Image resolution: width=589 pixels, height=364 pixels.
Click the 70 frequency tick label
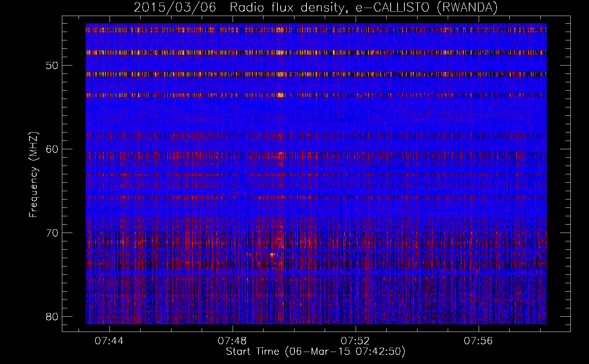tap(52, 233)
